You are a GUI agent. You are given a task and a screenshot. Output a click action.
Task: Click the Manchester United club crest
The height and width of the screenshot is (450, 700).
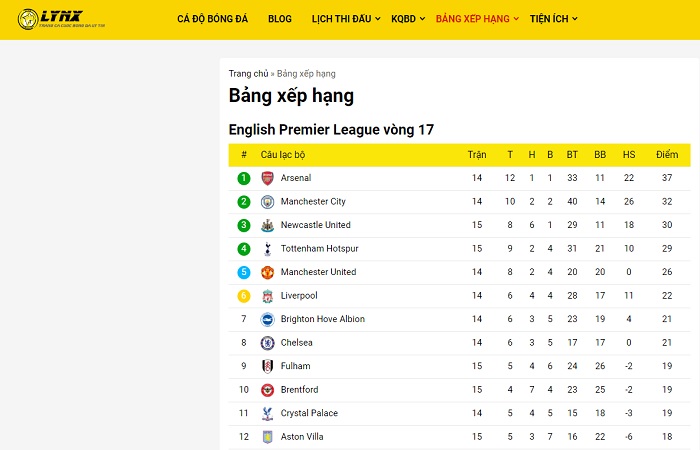pos(267,272)
